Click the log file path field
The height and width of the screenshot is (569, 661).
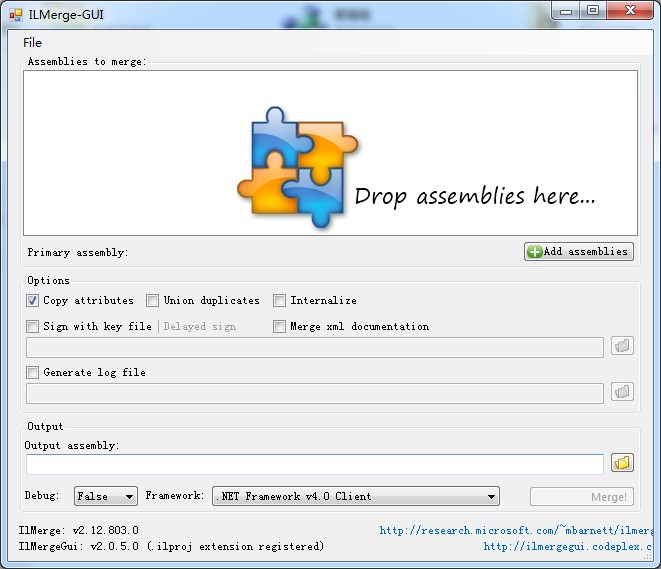coord(315,394)
